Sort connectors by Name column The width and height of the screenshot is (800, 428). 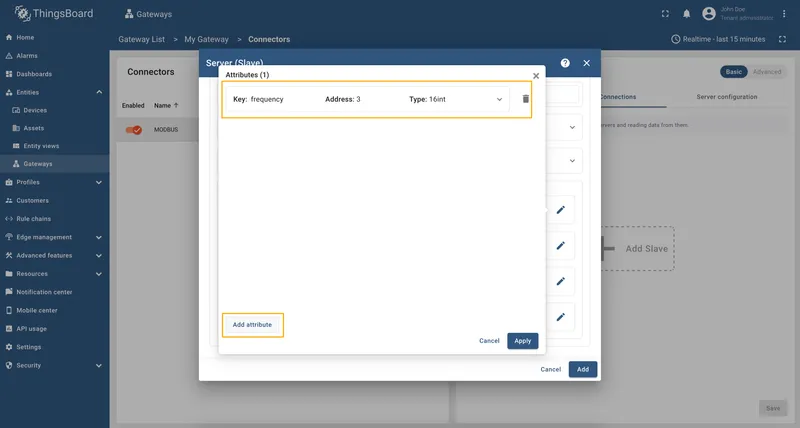(166, 106)
